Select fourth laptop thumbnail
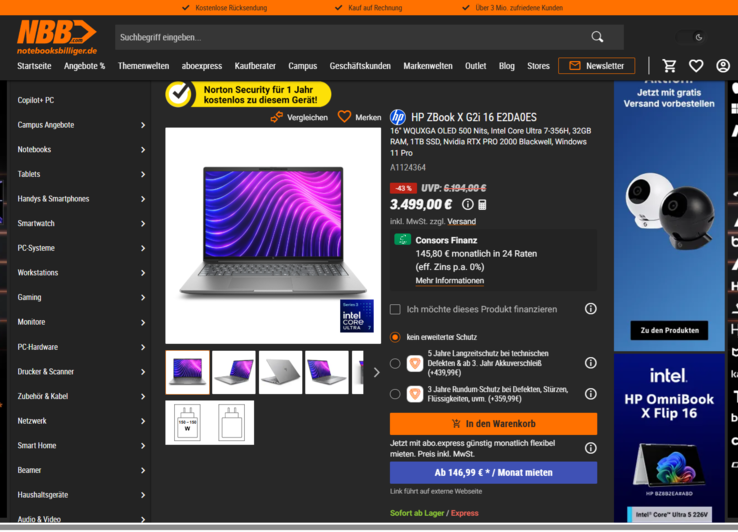 327,372
